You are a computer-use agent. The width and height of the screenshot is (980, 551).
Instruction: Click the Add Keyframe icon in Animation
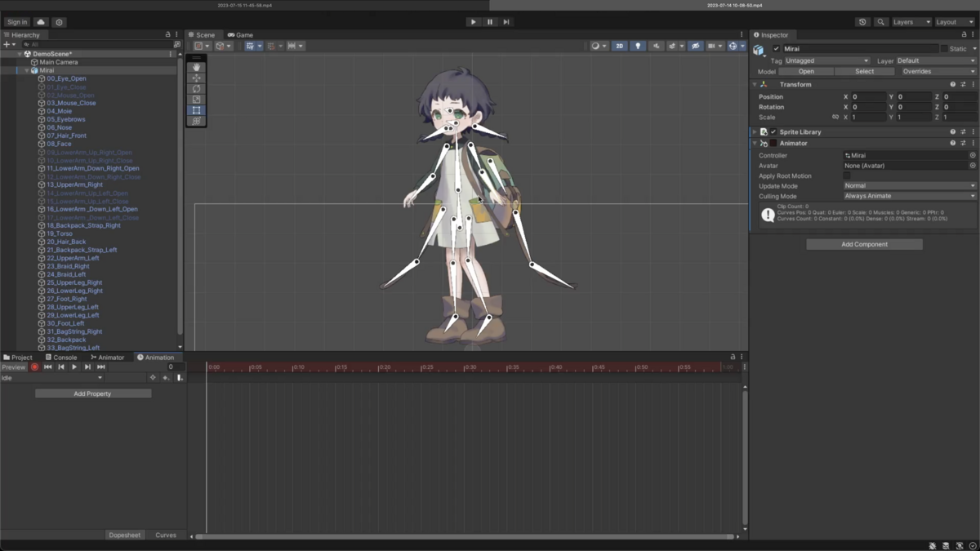click(x=166, y=378)
